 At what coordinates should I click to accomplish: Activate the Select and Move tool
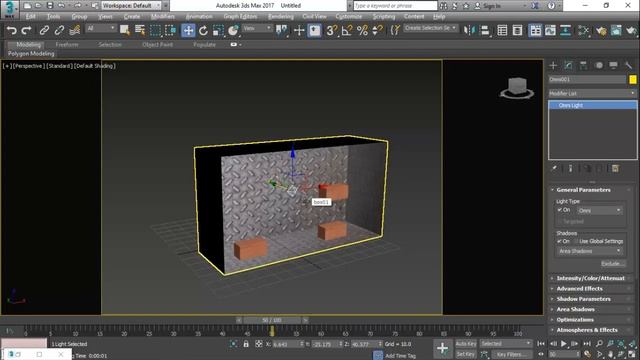point(188,30)
